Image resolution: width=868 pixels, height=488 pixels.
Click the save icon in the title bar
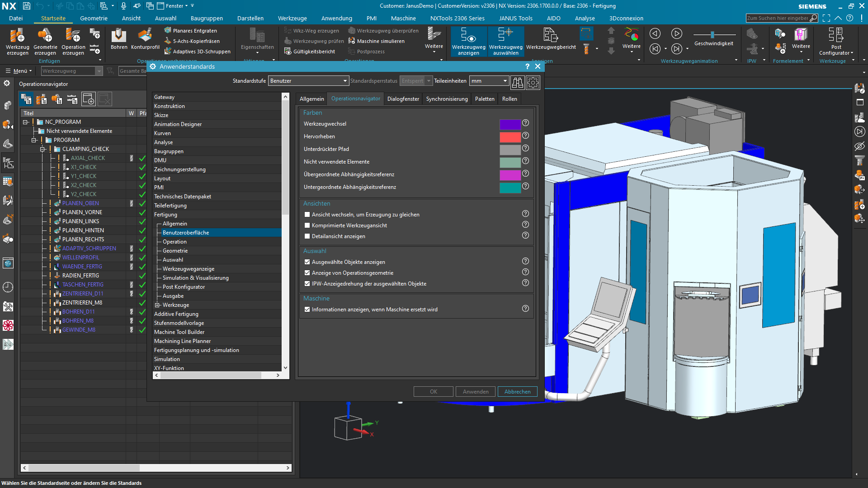pos(27,6)
